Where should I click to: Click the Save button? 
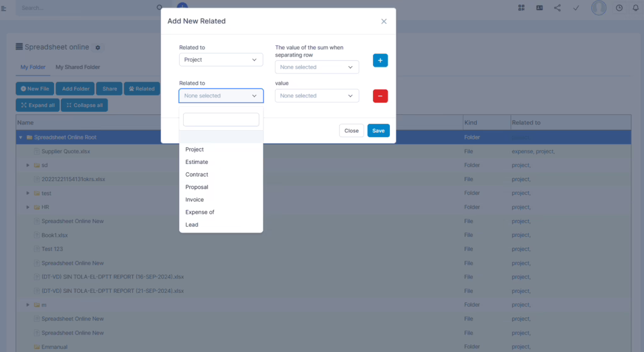point(378,131)
